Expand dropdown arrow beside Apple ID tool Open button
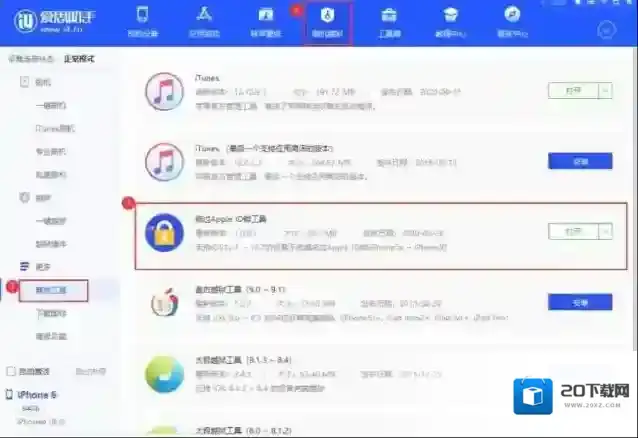Screen dimensions: 638x438 point(605,232)
